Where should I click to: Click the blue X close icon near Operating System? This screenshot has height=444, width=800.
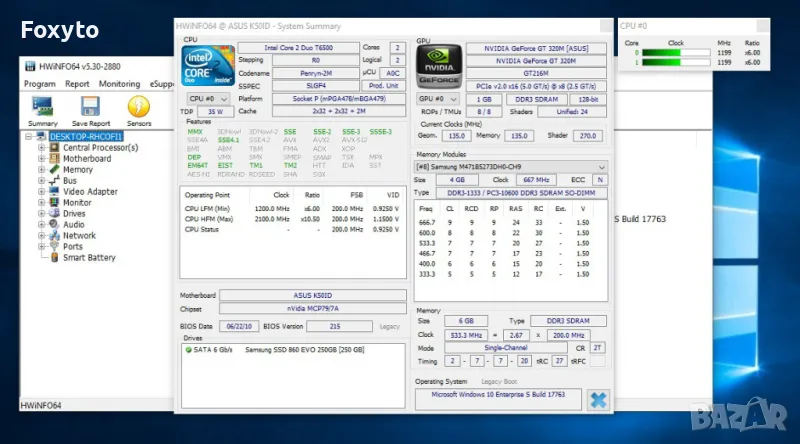click(x=598, y=399)
